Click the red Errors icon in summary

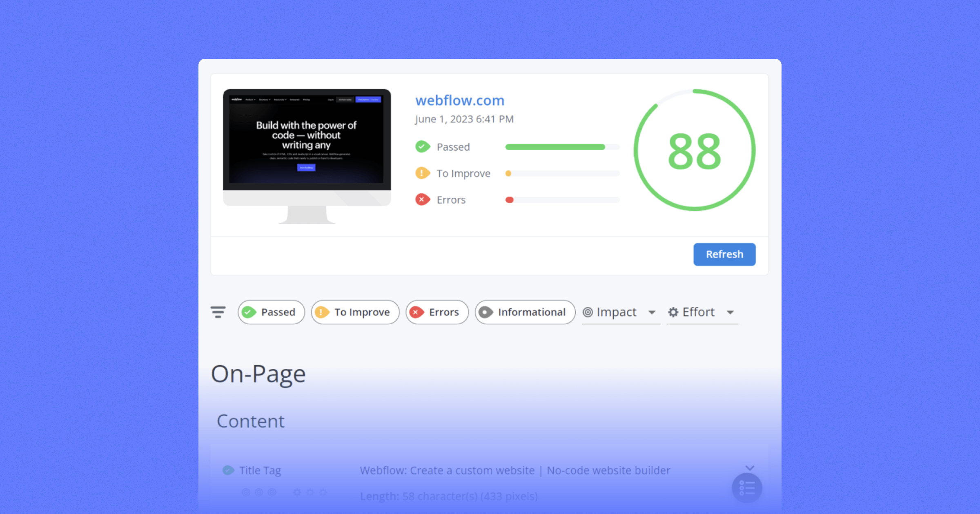click(x=422, y=199)
